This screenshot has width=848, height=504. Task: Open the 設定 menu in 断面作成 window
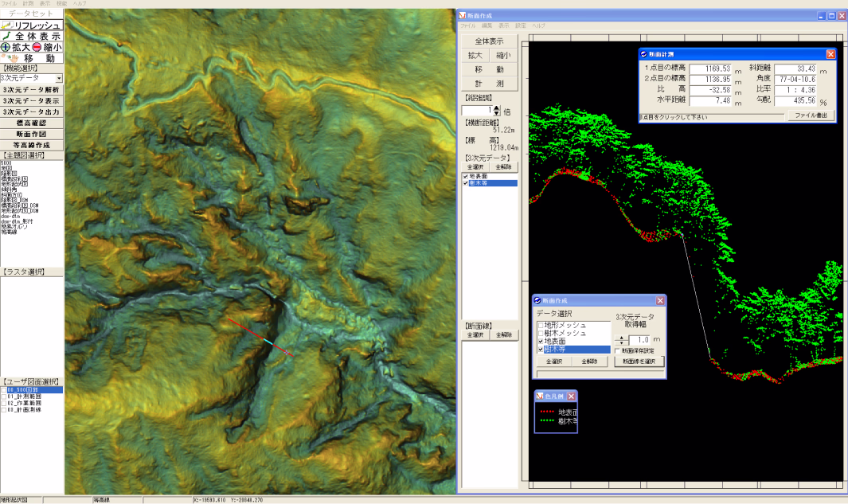[x=521, y=26]
